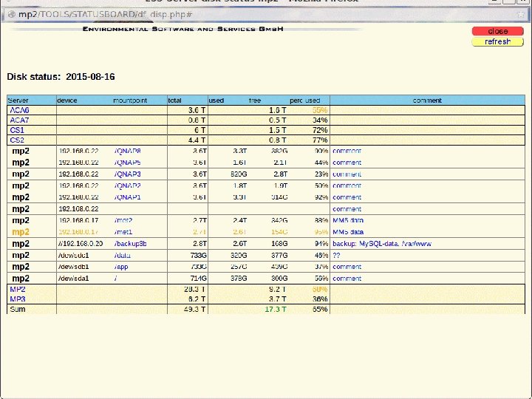
Task: Click the device column header
Action: click(67, 100)
